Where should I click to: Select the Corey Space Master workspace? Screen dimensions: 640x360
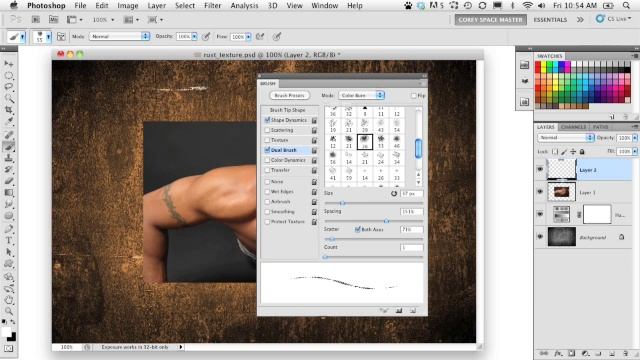point(490,20)
